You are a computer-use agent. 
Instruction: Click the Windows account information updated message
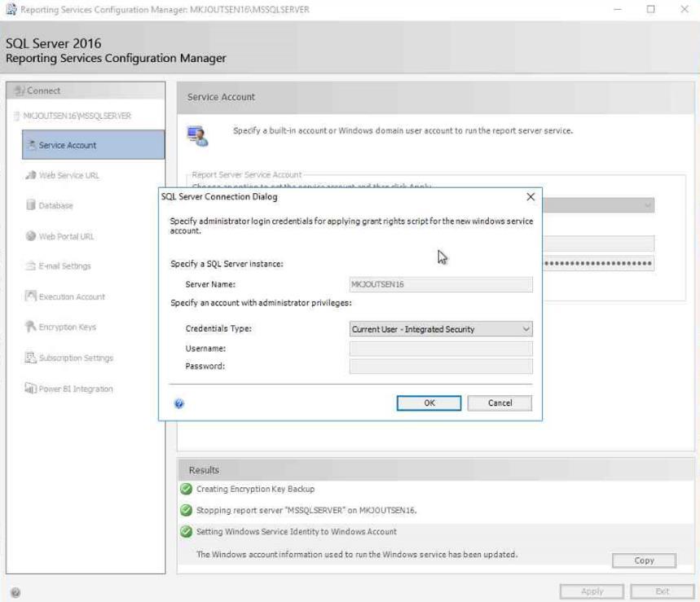tap(357, 554)
